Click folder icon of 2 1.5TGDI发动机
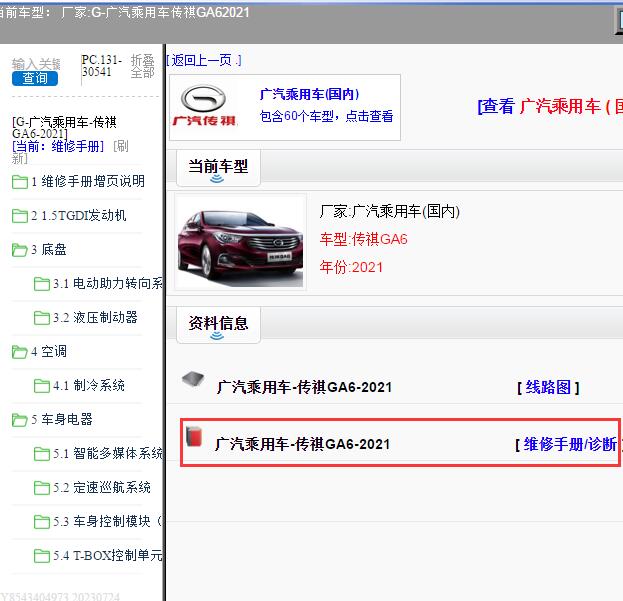This screenshot has width=623, height=601. [x=20, y=216]
